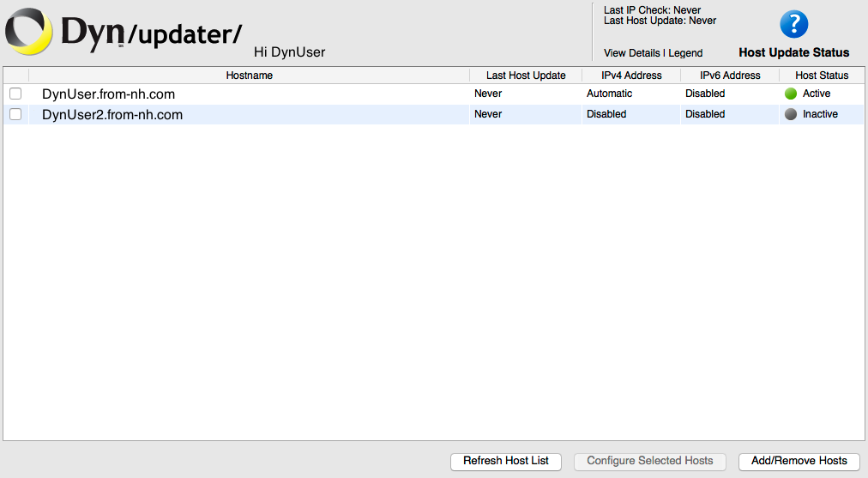Click the Host Update Status label

coord(794,52)
